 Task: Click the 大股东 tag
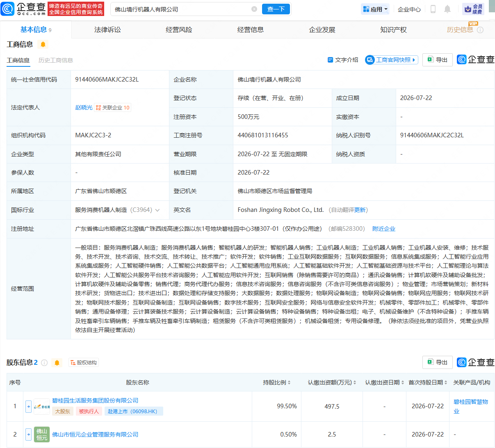point(63,411)
